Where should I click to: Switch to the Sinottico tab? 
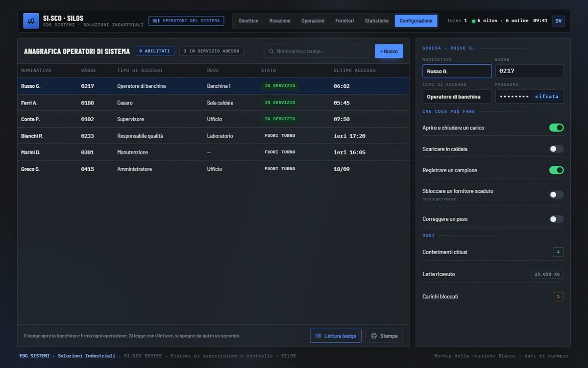[x=248, y=21]
